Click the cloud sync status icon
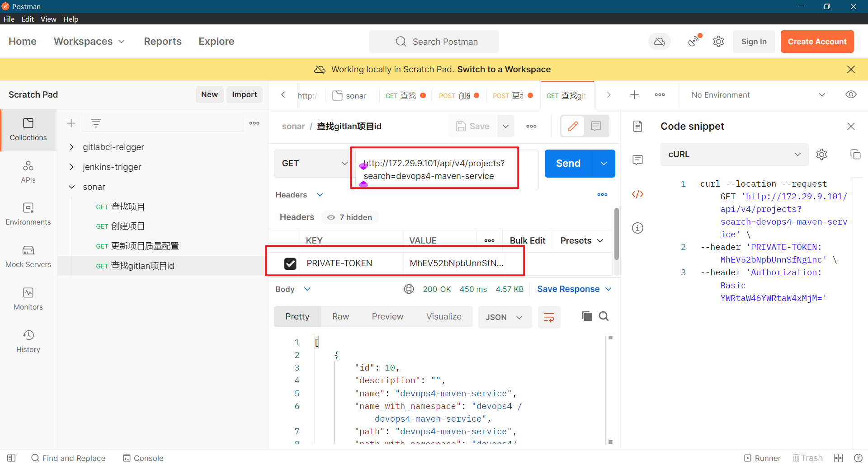Screen dimensions: 868x465 point(660,42)
